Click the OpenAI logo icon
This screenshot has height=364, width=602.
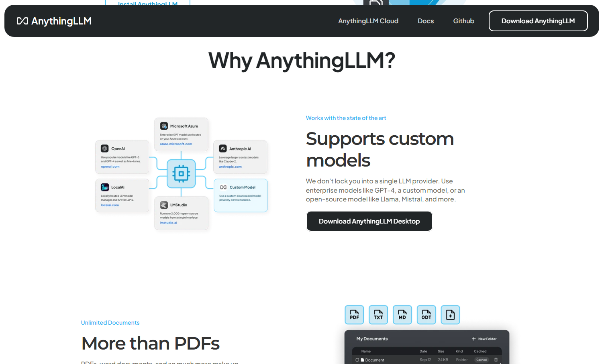coord(105,148)
